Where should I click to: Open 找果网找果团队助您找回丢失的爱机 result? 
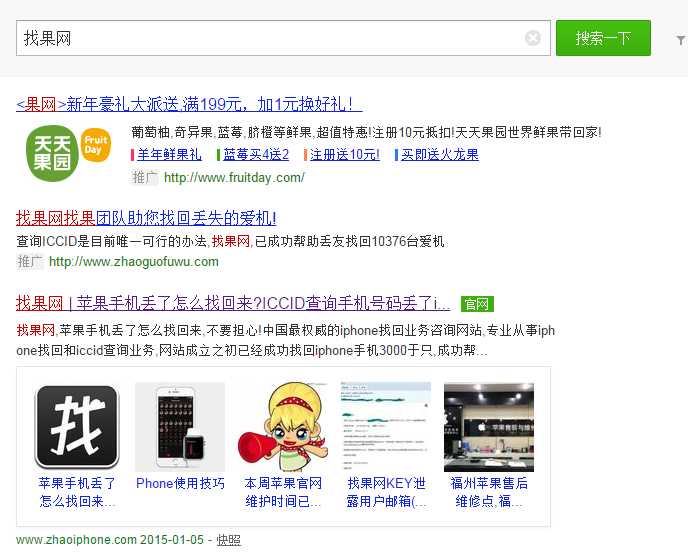(146, 218)
